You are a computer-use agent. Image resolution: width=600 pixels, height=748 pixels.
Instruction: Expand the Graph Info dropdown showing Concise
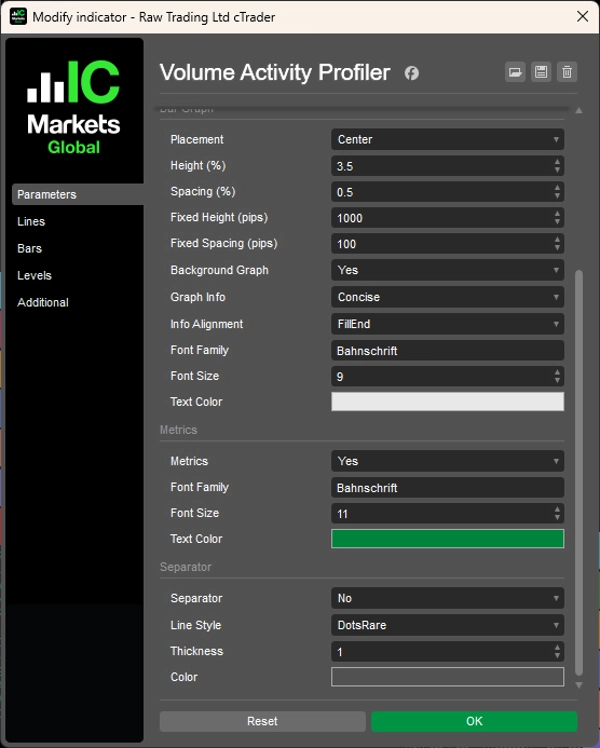point(447,297)
